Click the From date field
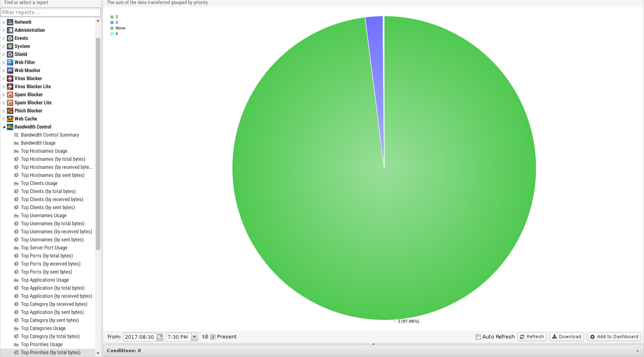 (139, 337)
